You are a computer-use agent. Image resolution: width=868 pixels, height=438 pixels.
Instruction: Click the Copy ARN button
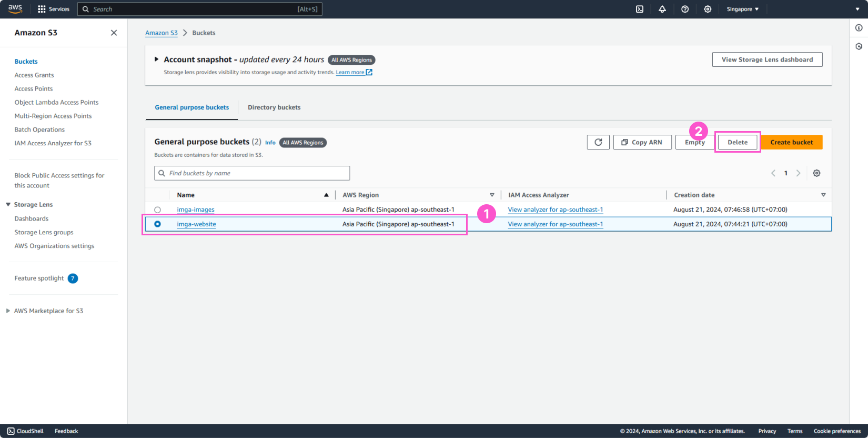pyautogui.click(x=642, y=142)
